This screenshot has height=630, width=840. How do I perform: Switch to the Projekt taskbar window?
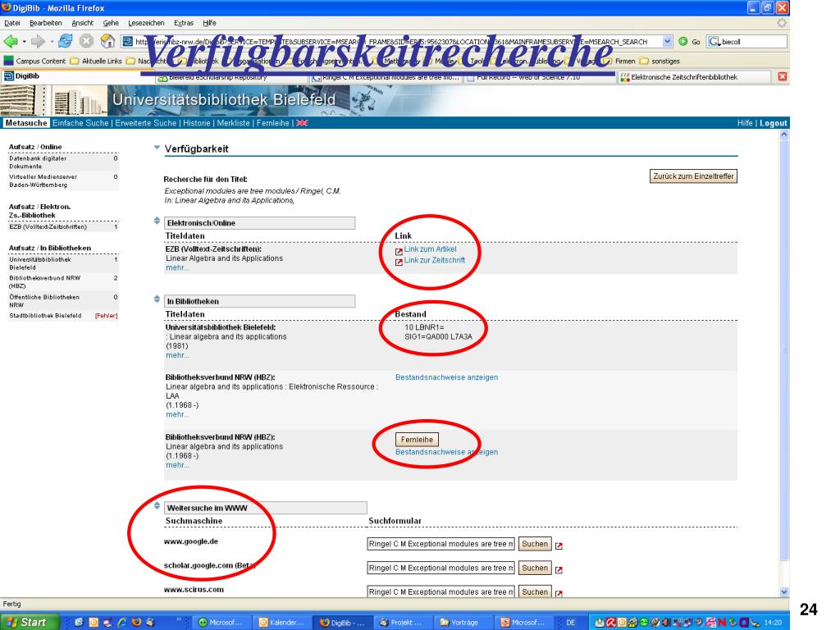tap(403, 623)
